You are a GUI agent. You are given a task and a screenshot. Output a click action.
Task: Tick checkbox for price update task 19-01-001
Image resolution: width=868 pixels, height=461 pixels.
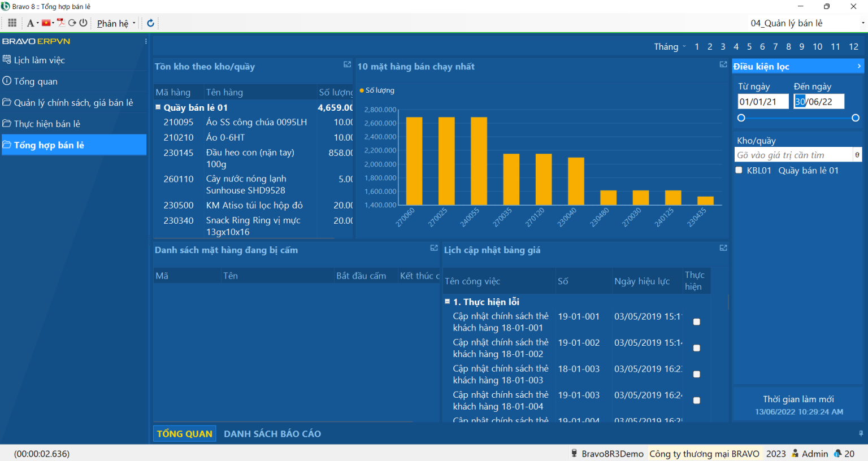point(696,322)
